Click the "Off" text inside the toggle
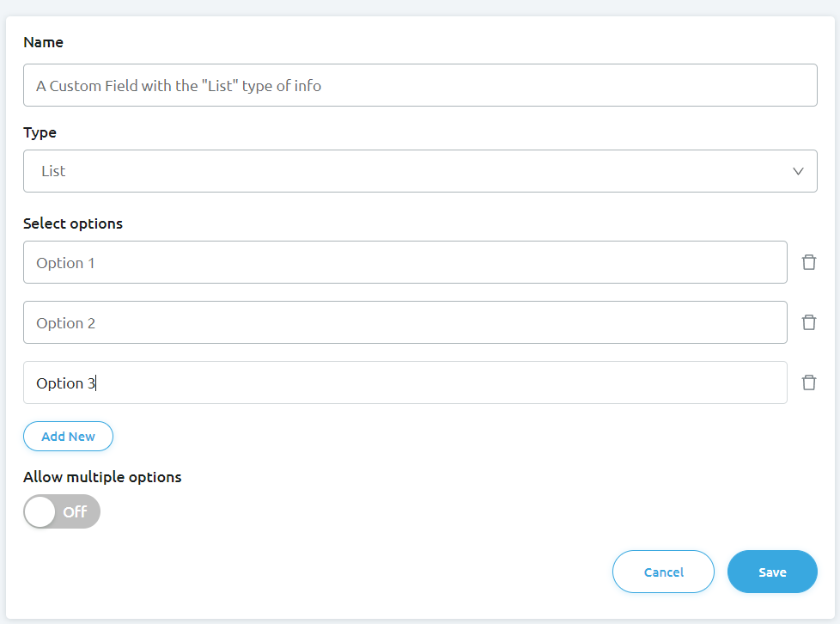This screenshot has height=624, width=840. tap(75, 512)
